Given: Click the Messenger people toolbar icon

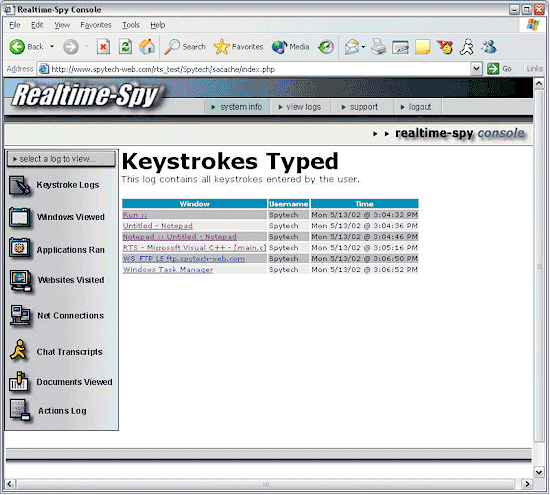Looking at the screenshot, I should pyautogui.click(x=489, y=47).
